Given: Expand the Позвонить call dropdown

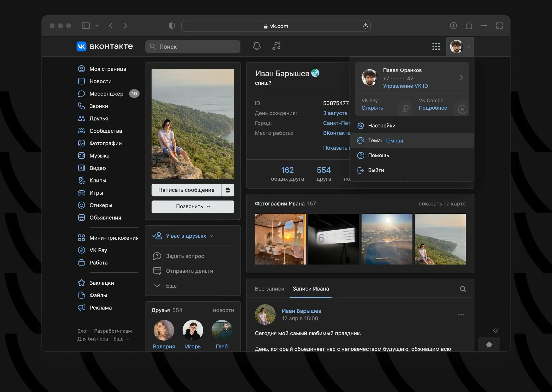Looking at the screenshot, I should coord(193,207).
